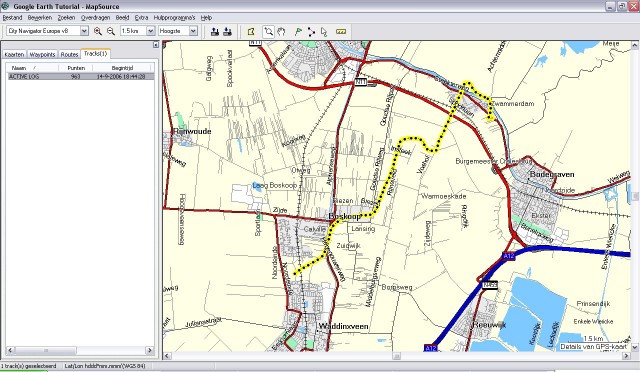Open the Zoeken menu

(66, 18)
